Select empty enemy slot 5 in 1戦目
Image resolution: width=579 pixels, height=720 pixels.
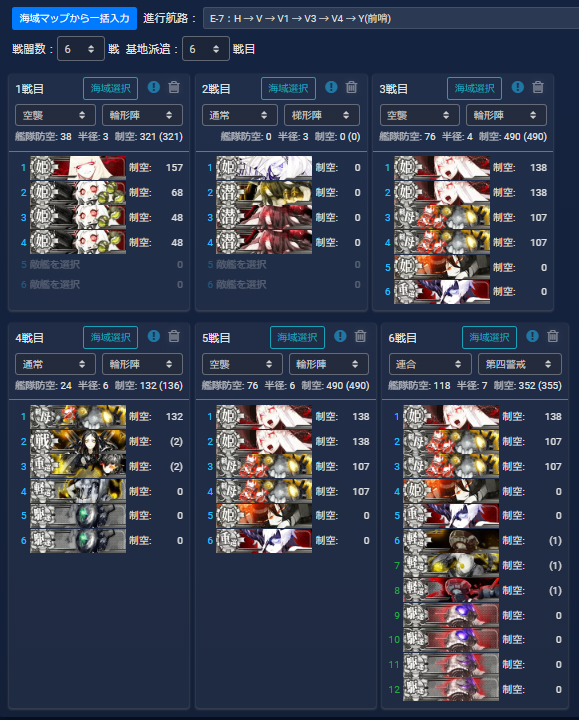point(99,264)
